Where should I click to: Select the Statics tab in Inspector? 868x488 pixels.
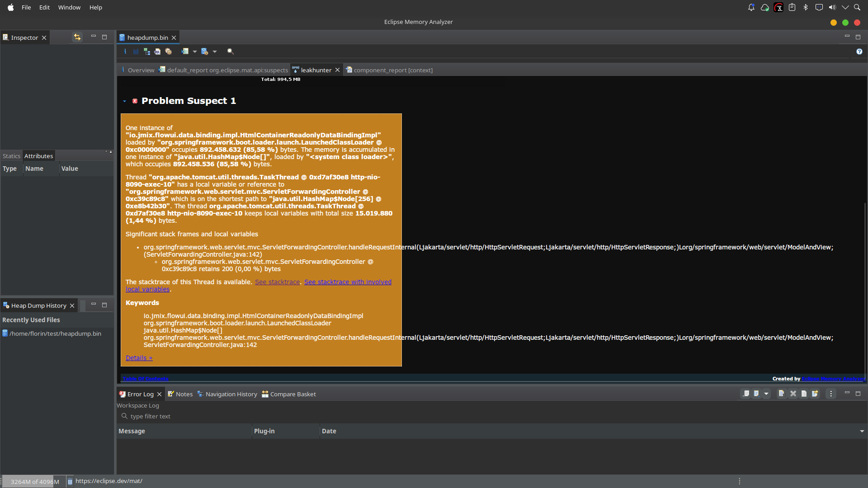coord(11,156)
